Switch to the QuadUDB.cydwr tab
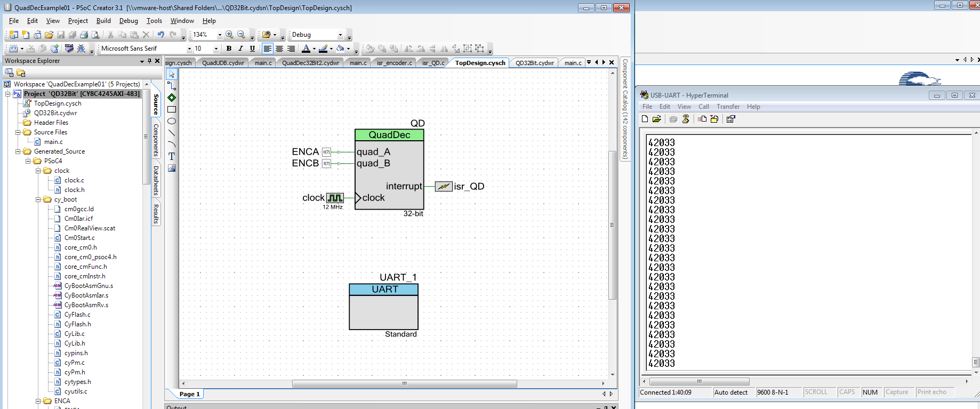The width and height of the screenshot is (980, 409). tap(223, 63)
